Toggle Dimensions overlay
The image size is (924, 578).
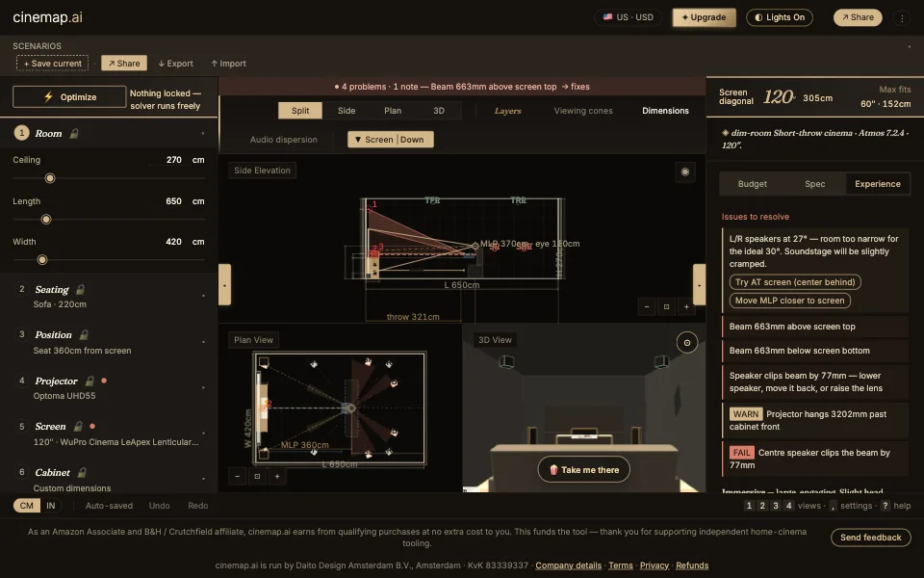pos(665,110)
